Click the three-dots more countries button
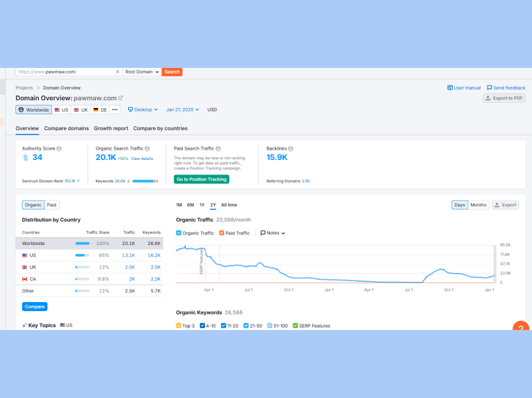The image size is (532, 398). coord(115,110)
